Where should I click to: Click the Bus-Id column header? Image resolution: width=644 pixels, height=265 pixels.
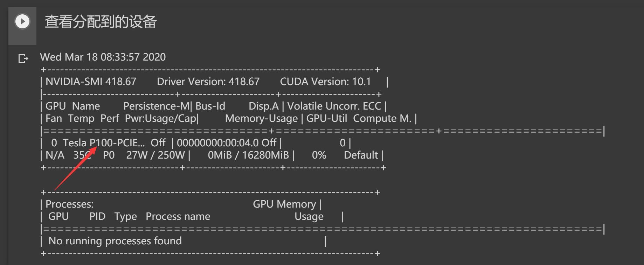[210, 106]
